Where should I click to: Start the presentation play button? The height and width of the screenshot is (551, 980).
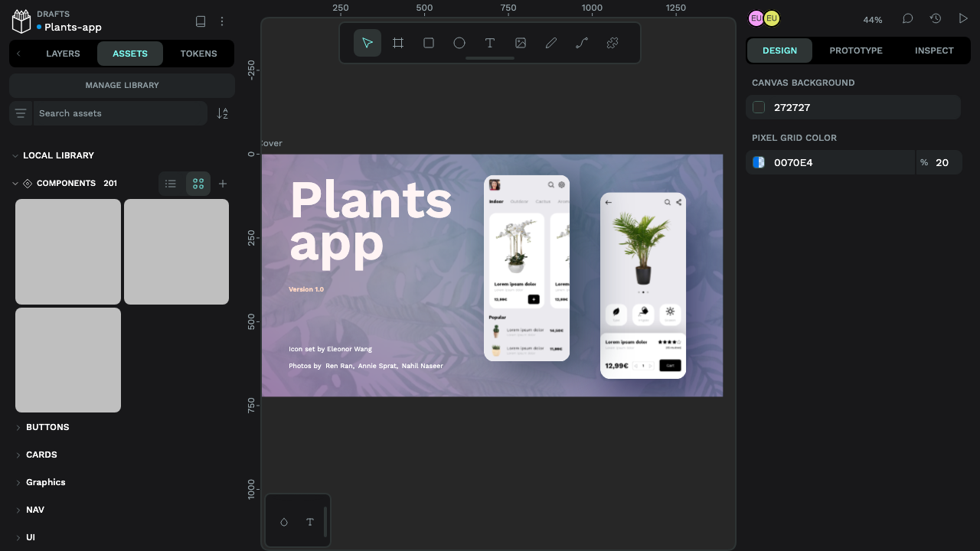(x=963, y=18)
